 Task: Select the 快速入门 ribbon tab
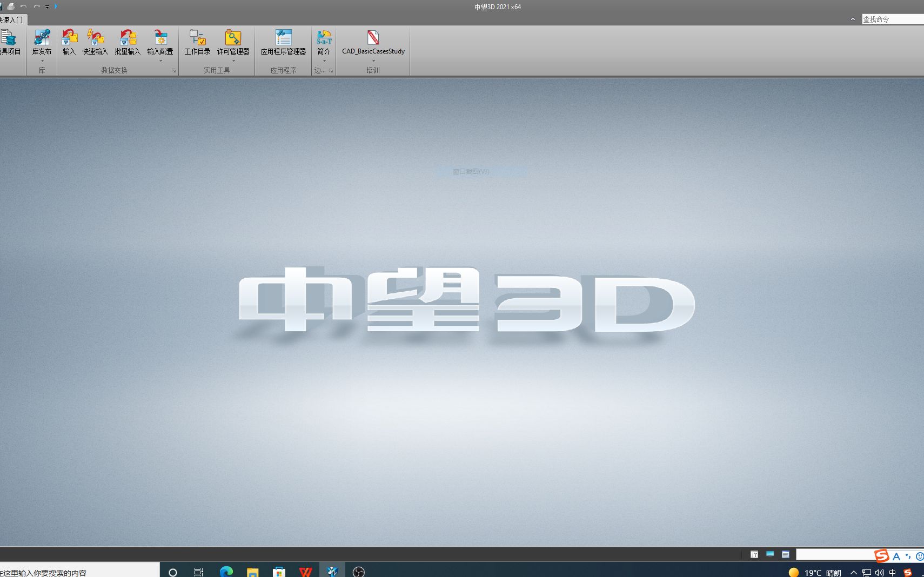[12, 19]
